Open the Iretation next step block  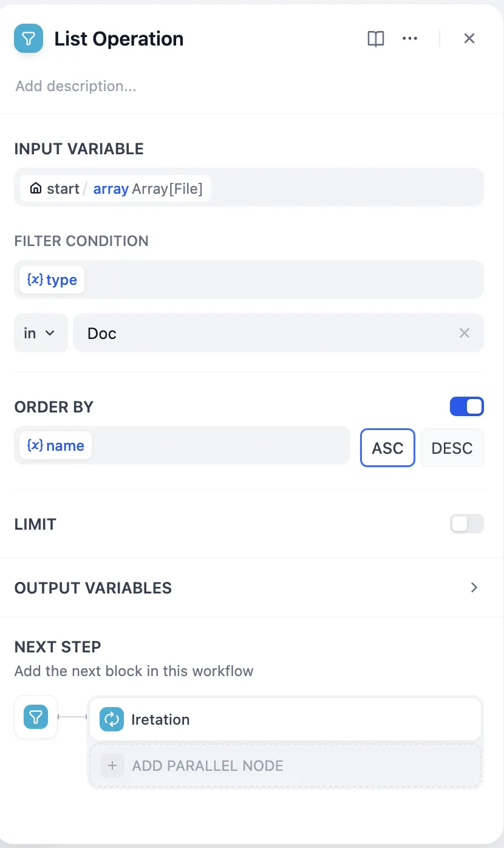point(285,719)
